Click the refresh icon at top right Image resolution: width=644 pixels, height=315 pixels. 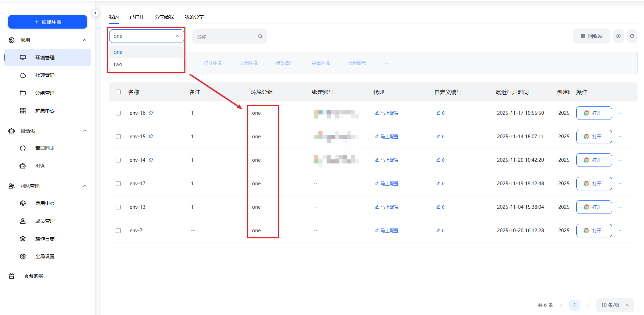[x=632, y=36]
